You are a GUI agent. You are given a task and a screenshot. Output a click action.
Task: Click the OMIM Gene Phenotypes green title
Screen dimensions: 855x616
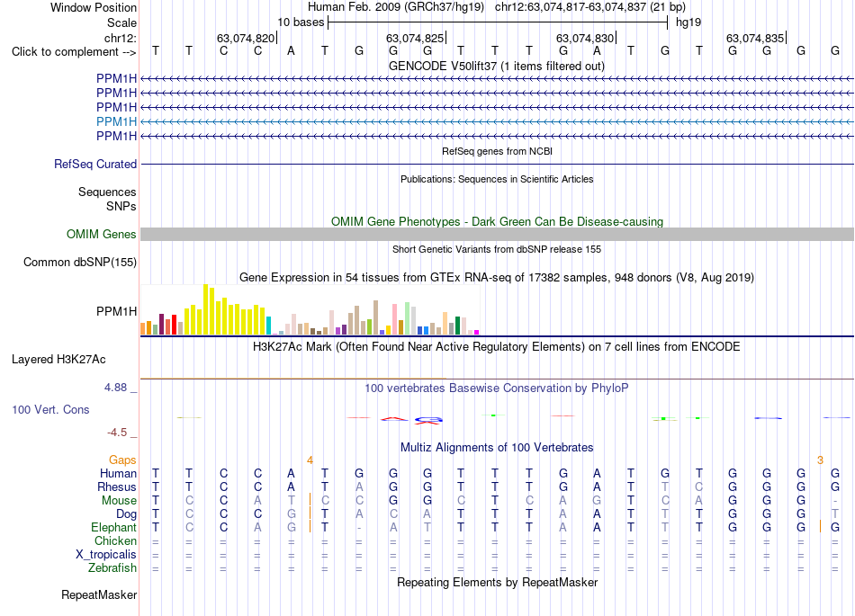pos(497,222)
